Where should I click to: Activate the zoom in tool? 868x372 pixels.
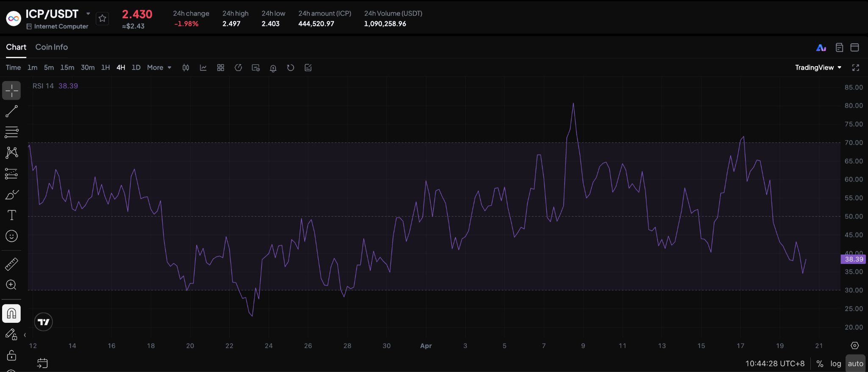click(11, 285)
